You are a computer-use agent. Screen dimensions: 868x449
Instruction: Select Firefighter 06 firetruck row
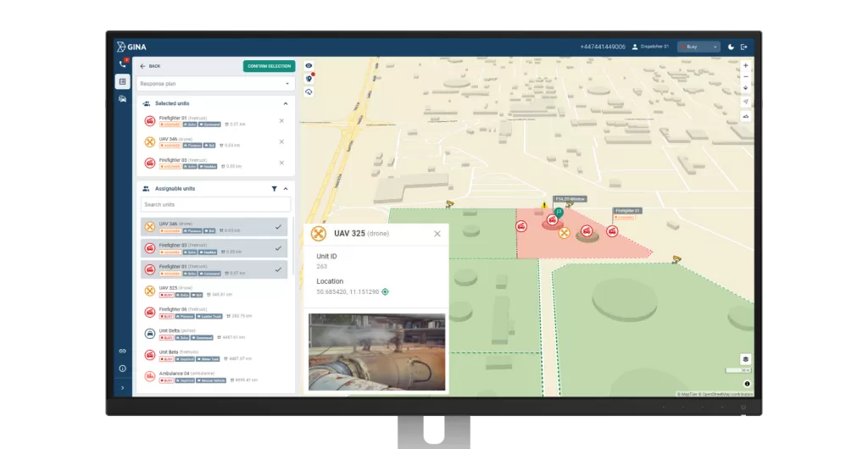pos(214,313)
